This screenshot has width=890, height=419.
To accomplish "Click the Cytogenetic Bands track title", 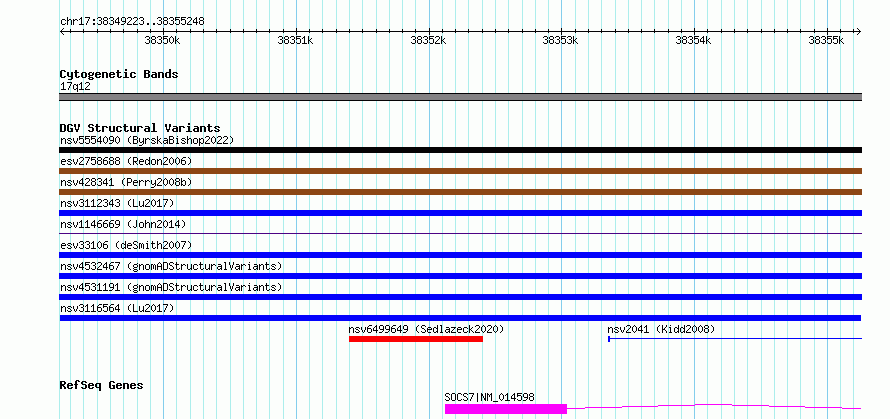I will coord(119,74).
